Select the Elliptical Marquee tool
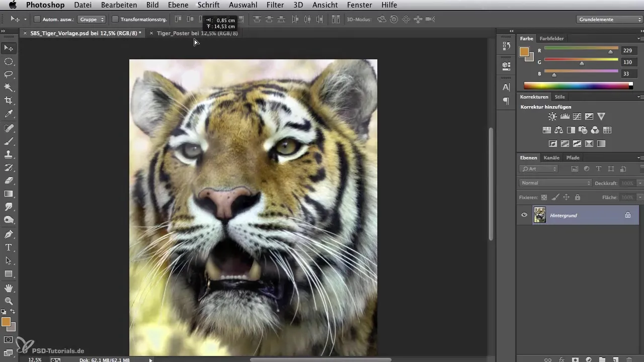Viewport: 644px width, 362px height. pos(9,61)
